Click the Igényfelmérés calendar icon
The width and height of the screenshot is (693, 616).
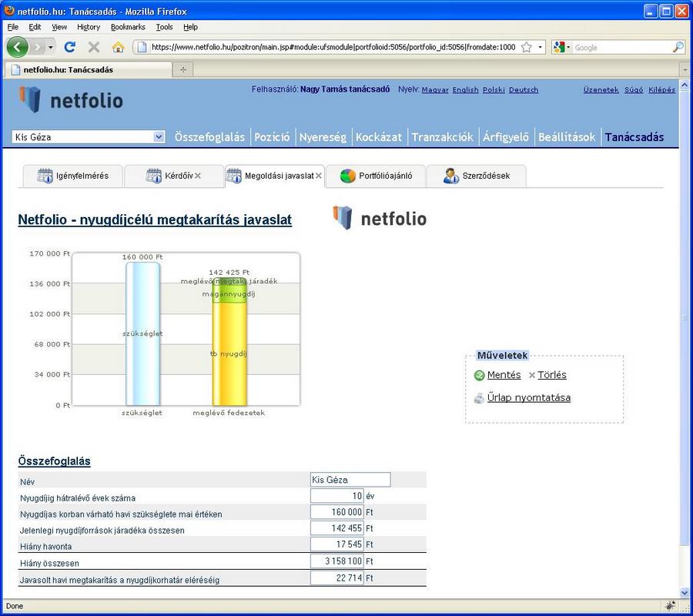pos(45,176)
